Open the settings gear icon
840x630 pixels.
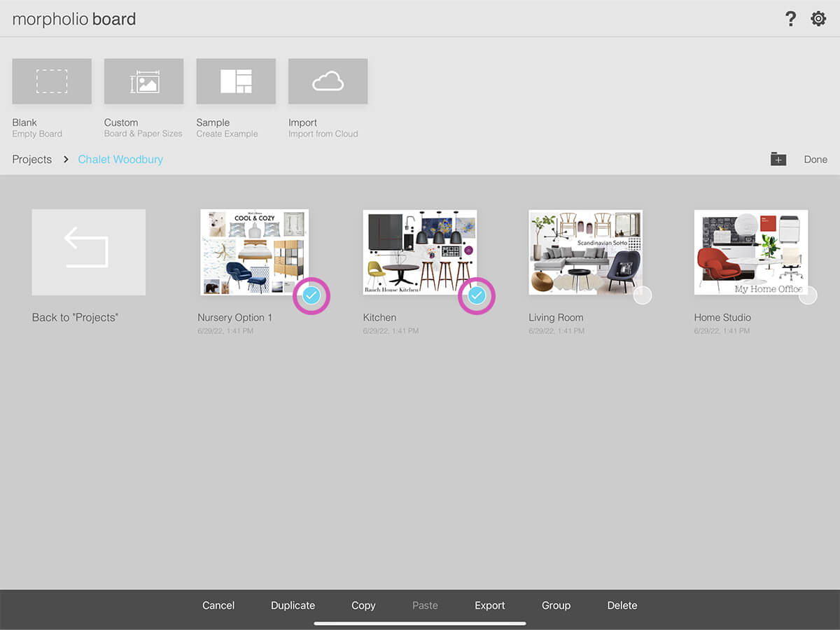point(818,19)
